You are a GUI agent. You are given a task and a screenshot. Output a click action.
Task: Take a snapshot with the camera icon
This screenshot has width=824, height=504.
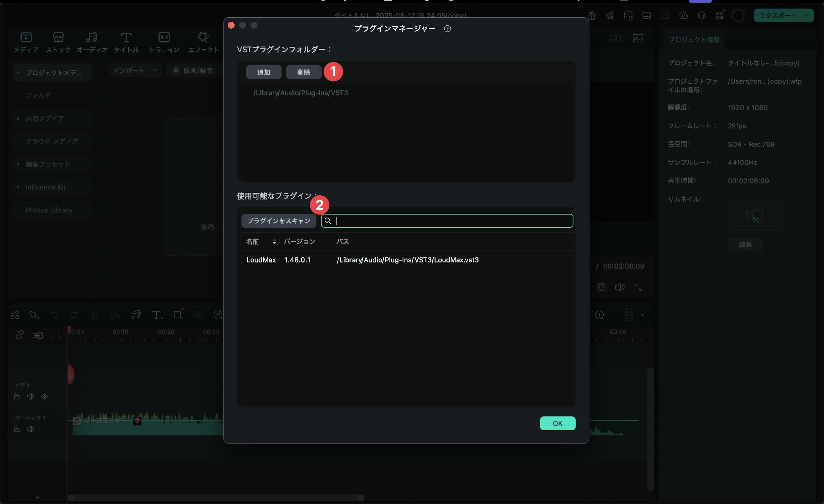point(601,287)
